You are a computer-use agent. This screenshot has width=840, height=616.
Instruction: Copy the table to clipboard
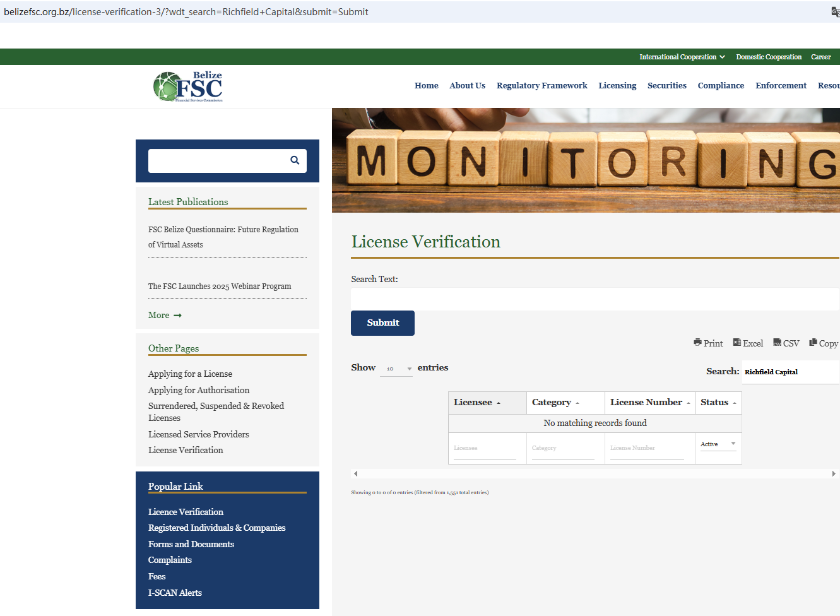824,343
